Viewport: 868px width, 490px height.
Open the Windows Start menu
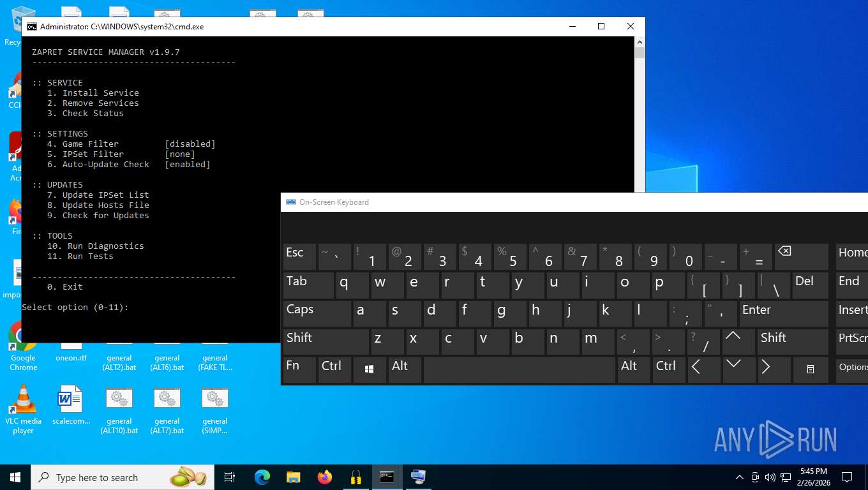tap(15, 477)
